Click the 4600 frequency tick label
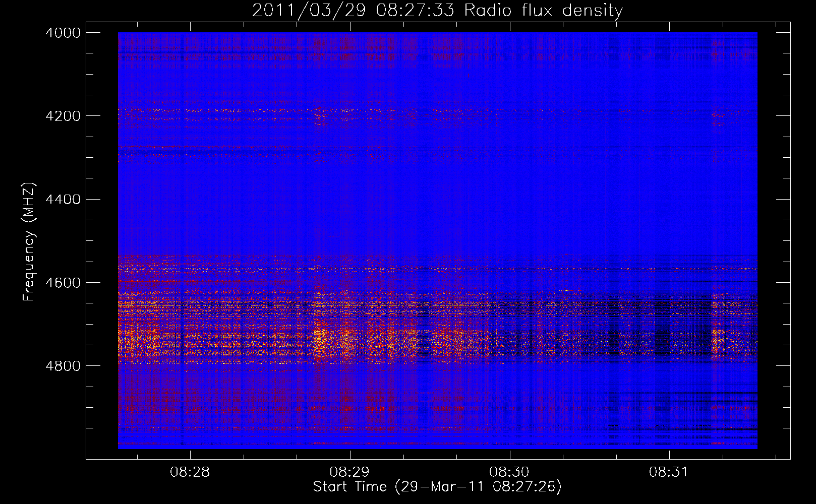The height and width of the screenshot is (504, 816). coord(63,283)
